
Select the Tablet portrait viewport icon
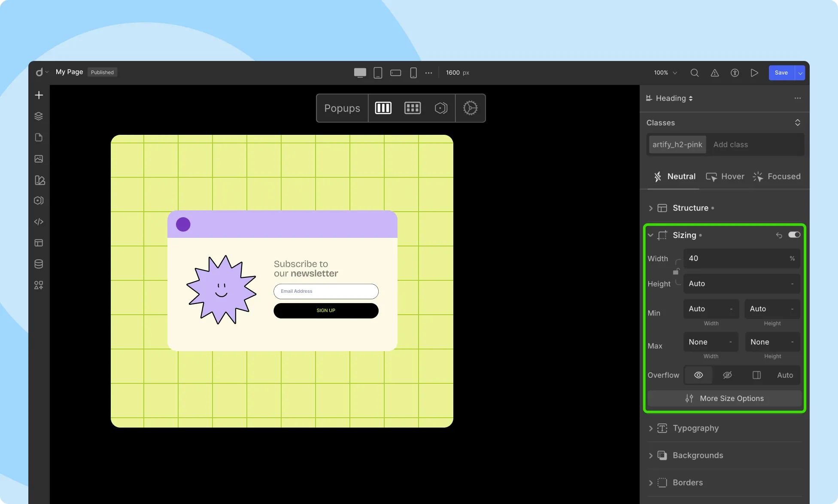tap(378, 73)
